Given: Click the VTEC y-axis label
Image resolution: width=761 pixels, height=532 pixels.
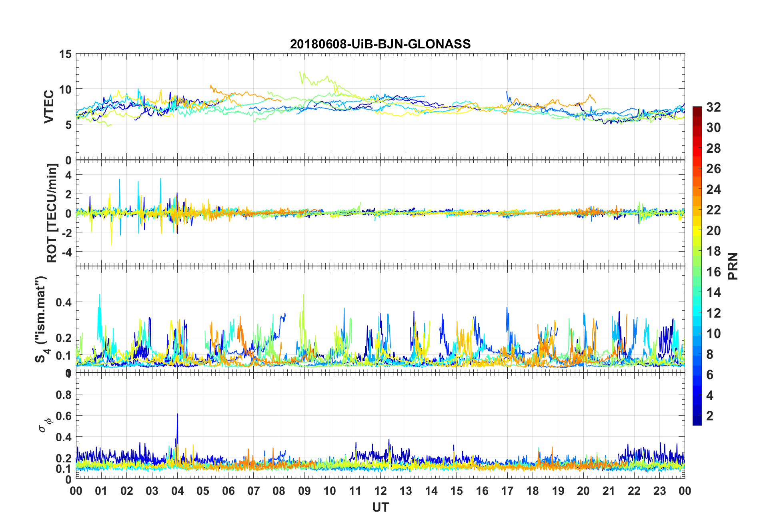Looking at the screenshot, I should [x=49, y=107].
